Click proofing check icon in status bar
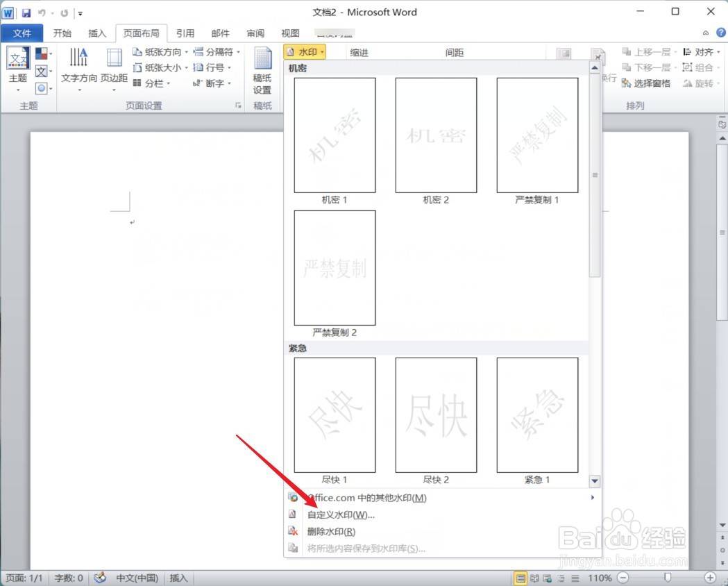The width and height of the screenshot is (728, 586). [x=100, y=578]
